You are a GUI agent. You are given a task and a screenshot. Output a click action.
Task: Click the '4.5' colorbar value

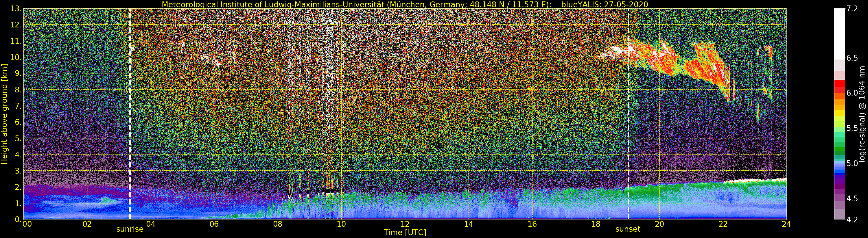(852, 199)
